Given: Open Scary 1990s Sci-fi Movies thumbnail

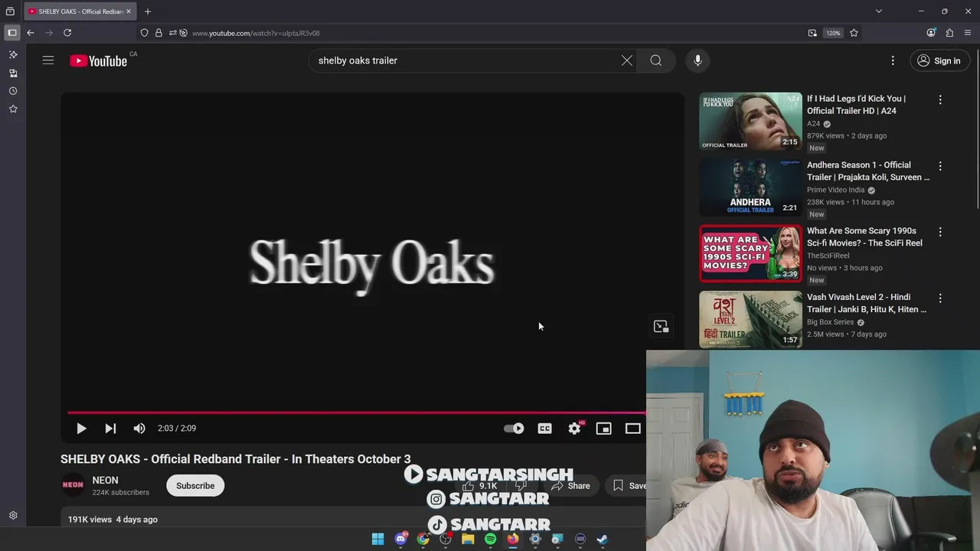Looking at the screenshot, I should click(x=750, y=253).
